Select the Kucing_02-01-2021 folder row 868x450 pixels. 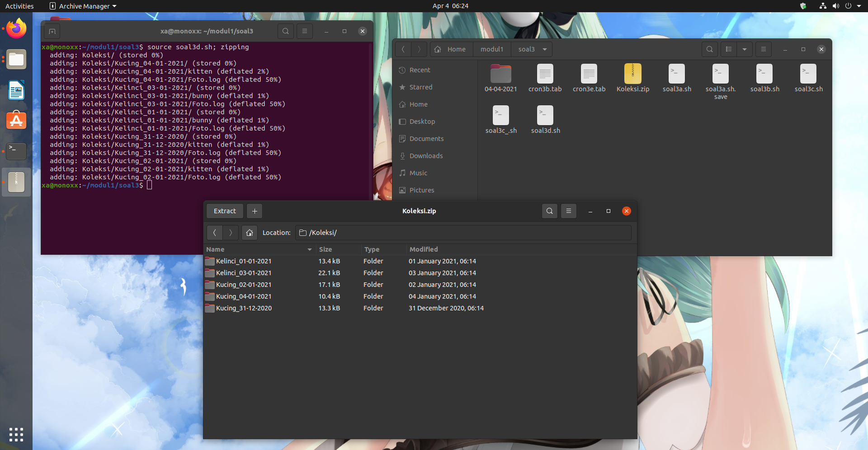click(x=420, y=285)
